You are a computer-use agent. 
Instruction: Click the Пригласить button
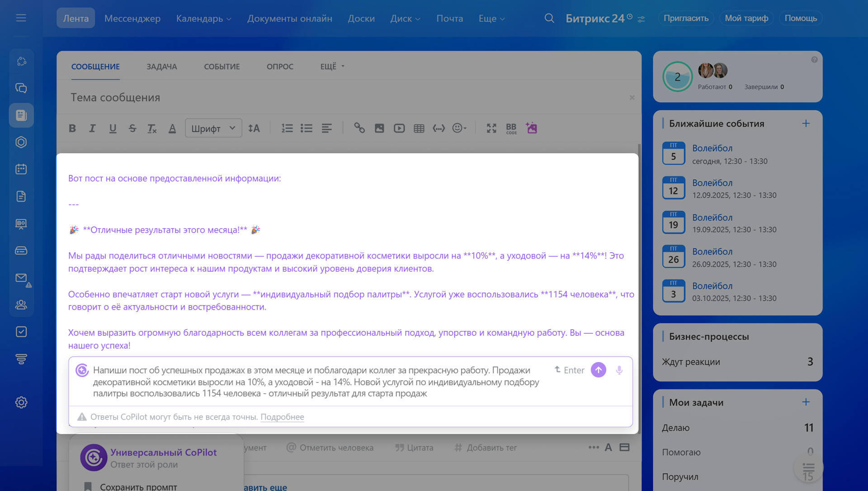[x=686, y=18]
